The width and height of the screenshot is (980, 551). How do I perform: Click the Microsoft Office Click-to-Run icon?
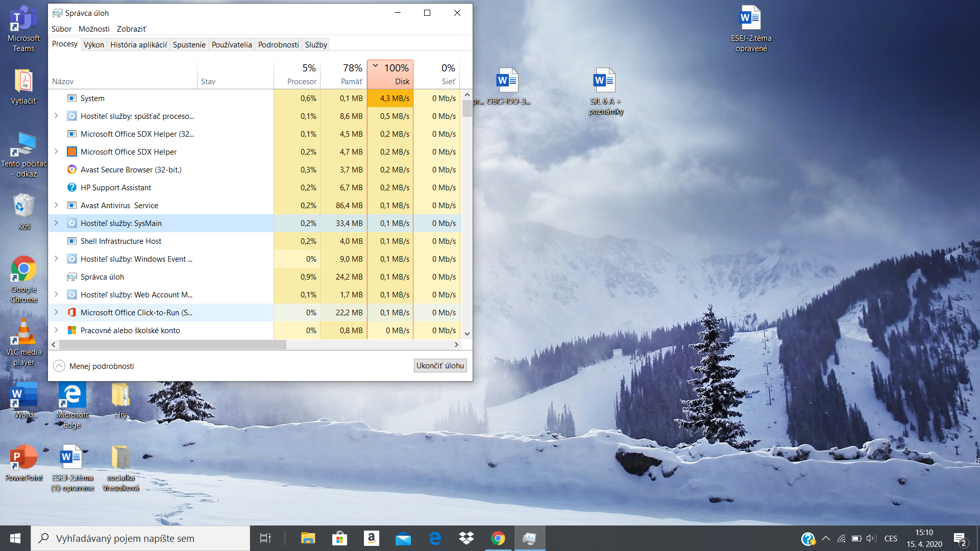pyautogui.click(x=72, y=312)
